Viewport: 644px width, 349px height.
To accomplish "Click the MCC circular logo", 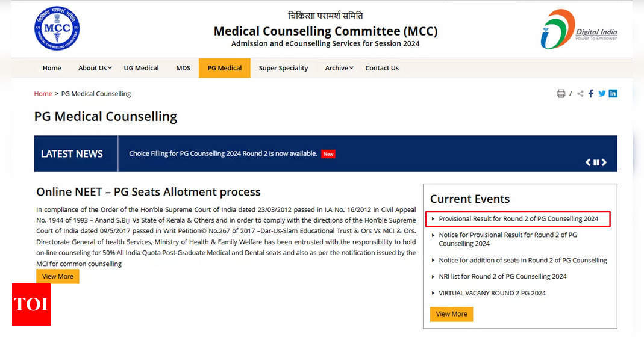I will pyautogui.click(x=57, y=28).
